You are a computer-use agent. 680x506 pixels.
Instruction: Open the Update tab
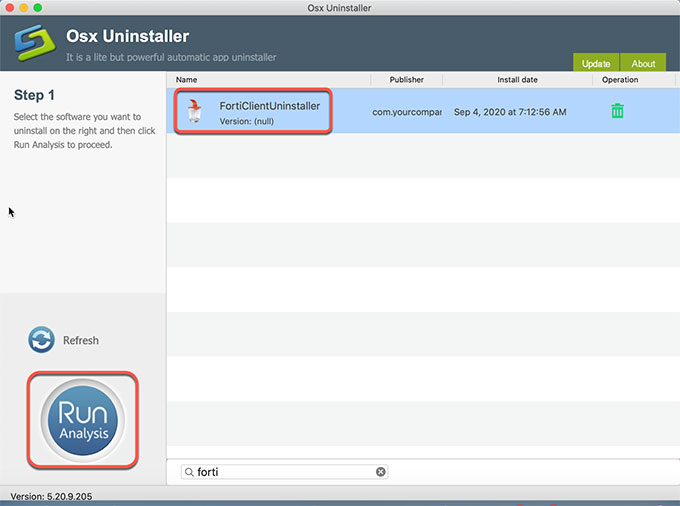596,63
